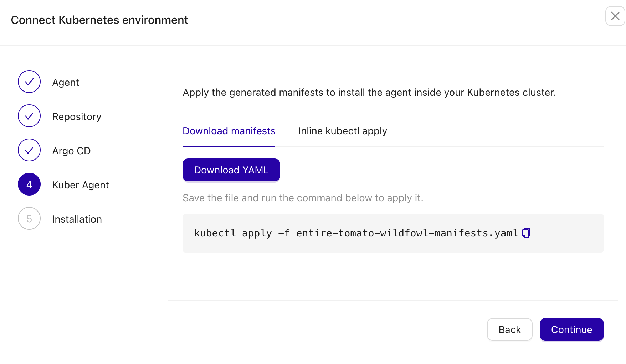Jump to the Installation step label
The image size is (626, 364).
[x=77, y=219]
